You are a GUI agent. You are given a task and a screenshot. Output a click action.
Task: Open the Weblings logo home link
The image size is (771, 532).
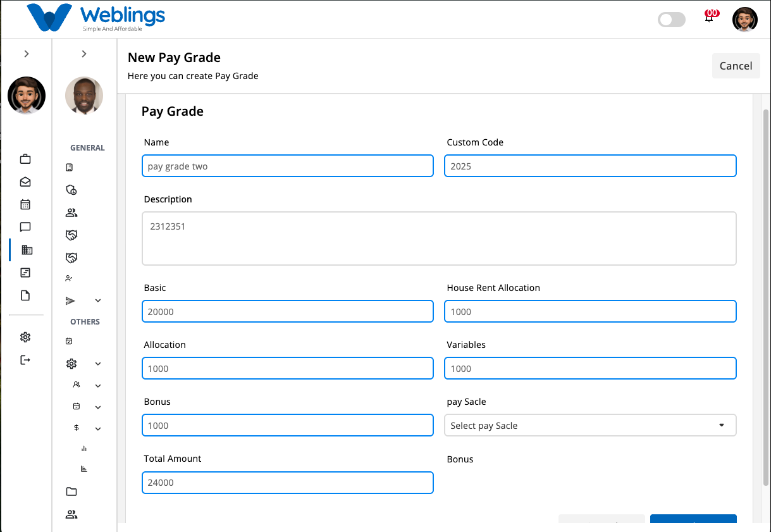[96, 18]
